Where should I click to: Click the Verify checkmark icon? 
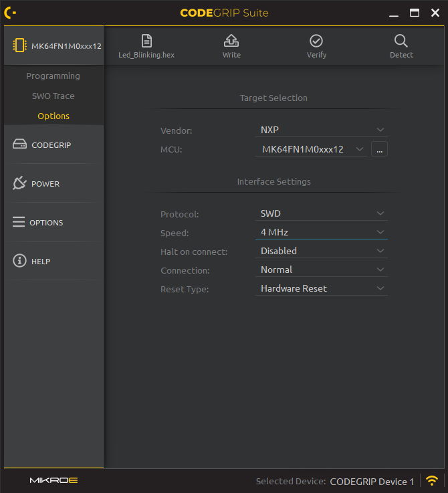(316, 41)
